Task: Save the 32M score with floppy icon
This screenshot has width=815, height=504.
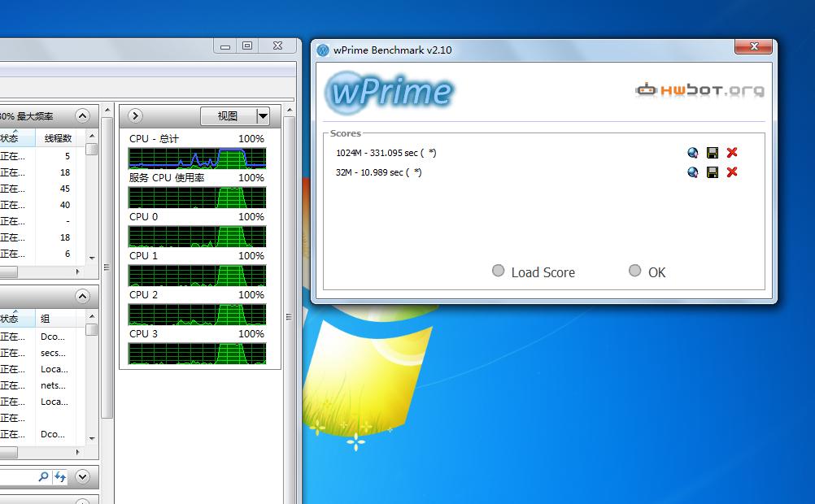Action: click(713, 172)
